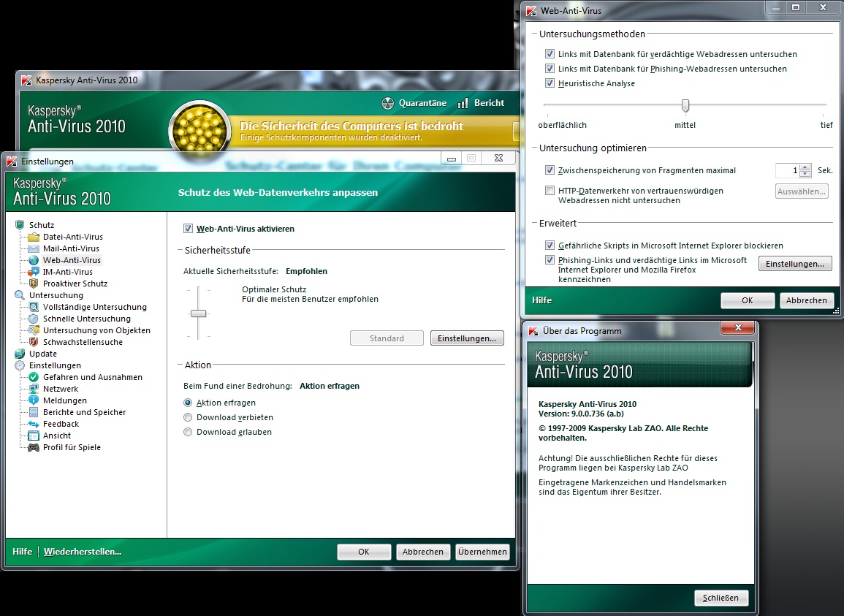Select Download erlauben radio button
The image size is (844, 616).
pos(188,432)
